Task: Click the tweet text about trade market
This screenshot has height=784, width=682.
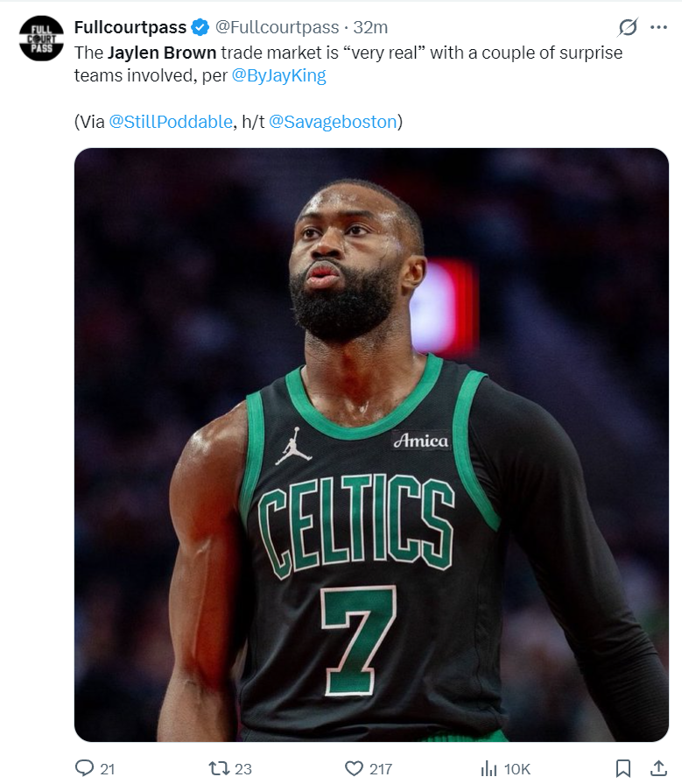Action: click(348, 64)
